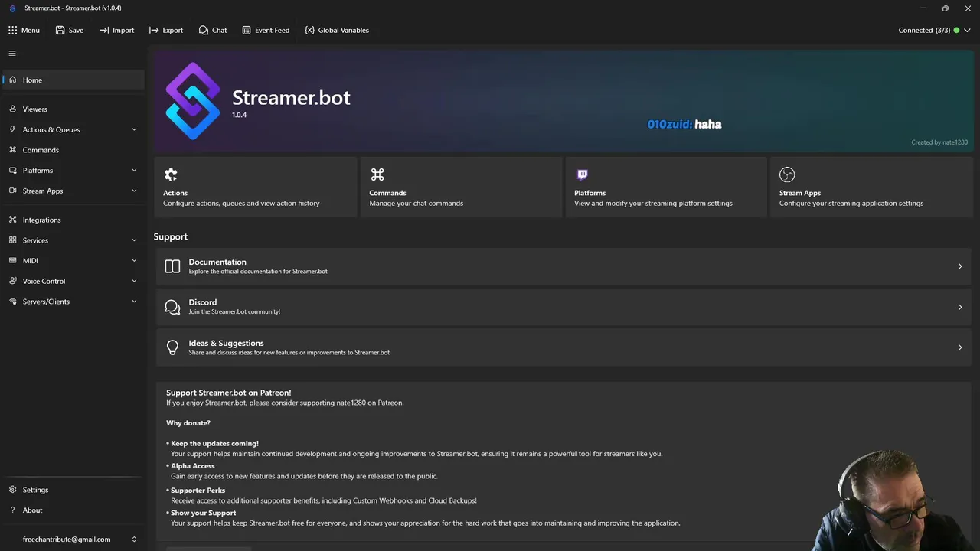The height and width of the screenshot is (551, 980).
Task: Click the Ideas lightbulb icon
Action: click(x=172, y=347)
